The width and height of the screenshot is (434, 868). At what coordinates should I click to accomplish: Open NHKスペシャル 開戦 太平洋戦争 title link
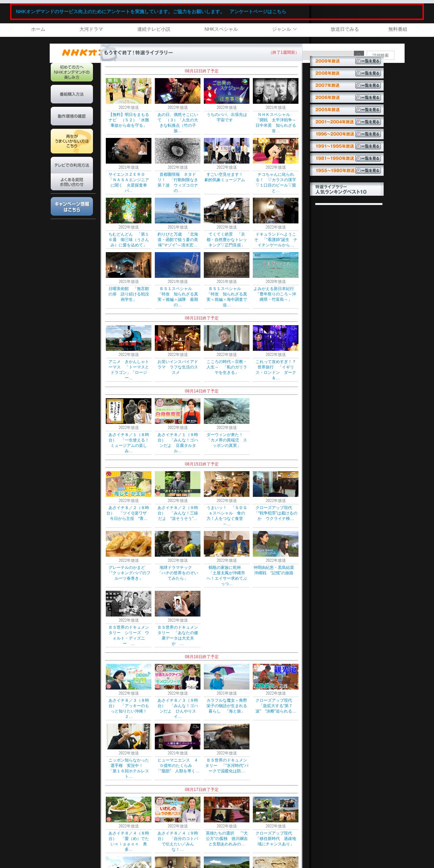[275, 123]
